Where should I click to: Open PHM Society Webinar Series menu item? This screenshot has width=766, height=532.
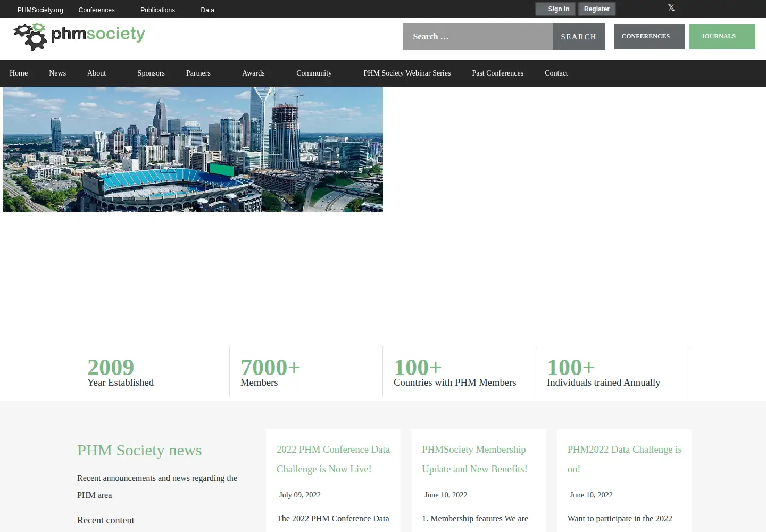407,73
